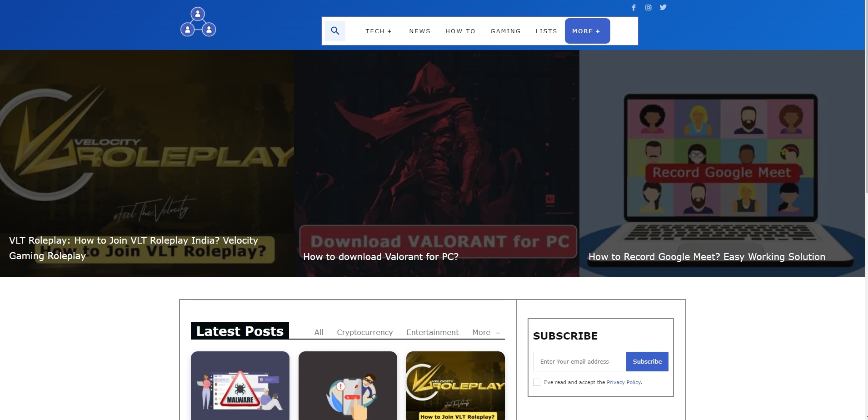The height and width of the screenshot is (420, 868).
Task: Expand the More filter dropdown
Action: click(486, 332)
